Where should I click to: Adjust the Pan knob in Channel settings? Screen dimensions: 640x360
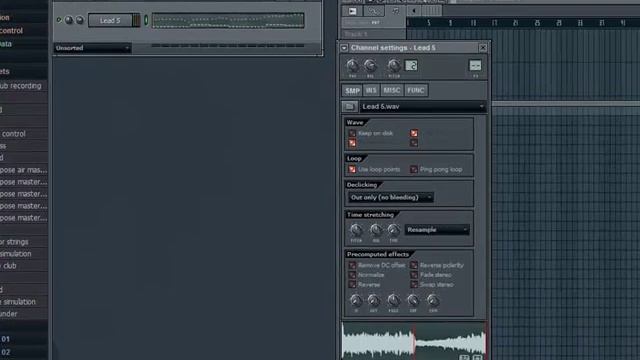click(x=352, y=66)
